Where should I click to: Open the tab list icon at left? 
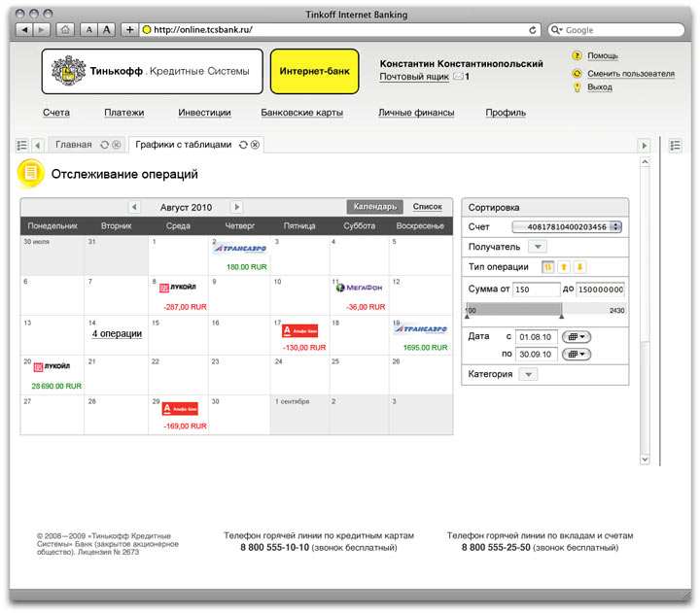[21, 145]
